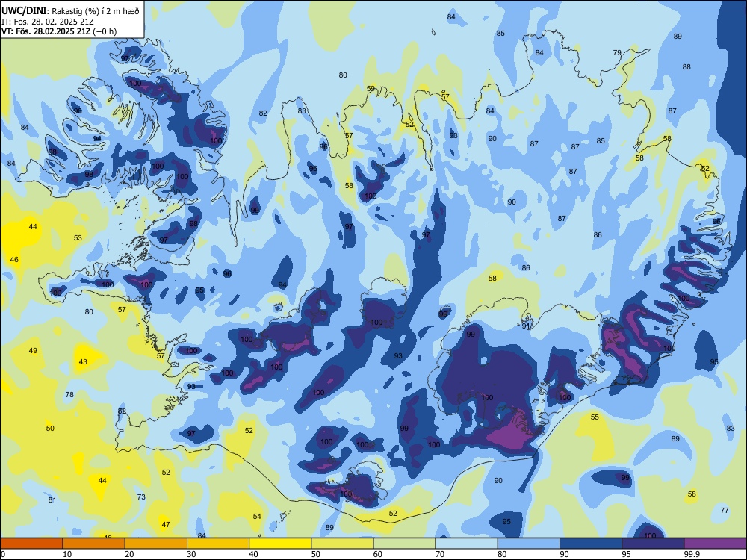Click the dark orange 0–10 legend swatch
Viewport: 747px width, 560px height.
coord(31,544)
